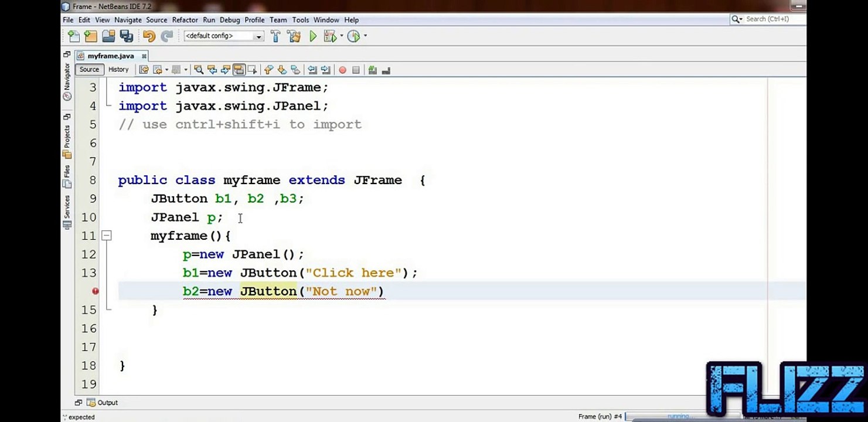Open the Profile Project dropdown arrow

365,36
